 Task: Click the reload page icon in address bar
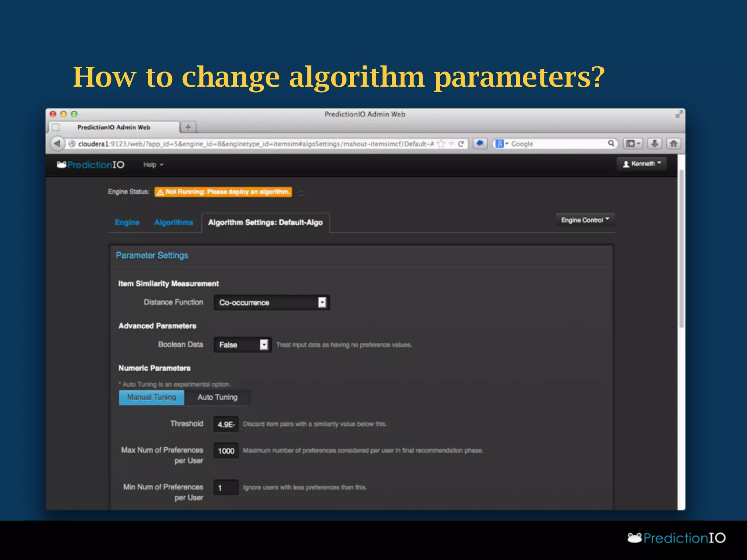point(461,144)
